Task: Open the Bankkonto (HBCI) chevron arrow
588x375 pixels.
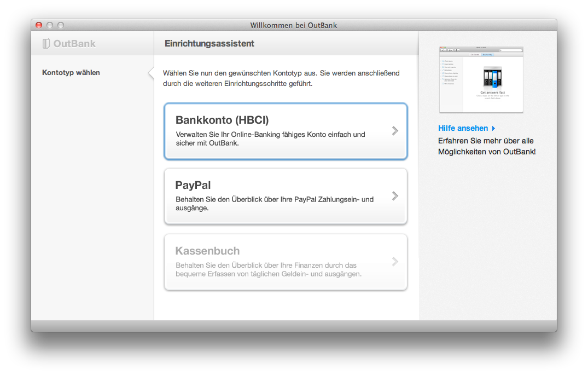Action: tap(395, 131)
